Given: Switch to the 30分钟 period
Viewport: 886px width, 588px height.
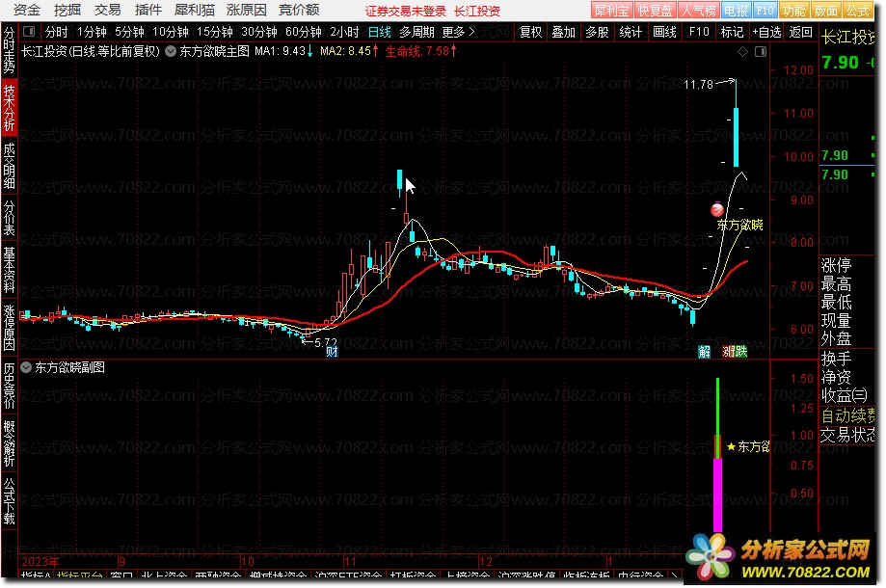Looking at the screenshot, I should 258,32.
